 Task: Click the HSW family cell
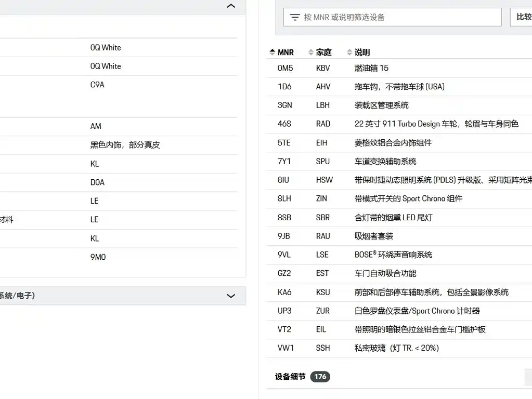[325, 180]
